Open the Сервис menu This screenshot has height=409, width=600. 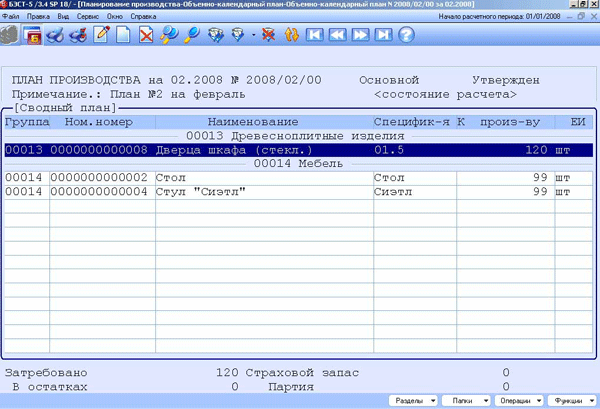[88, 16]
